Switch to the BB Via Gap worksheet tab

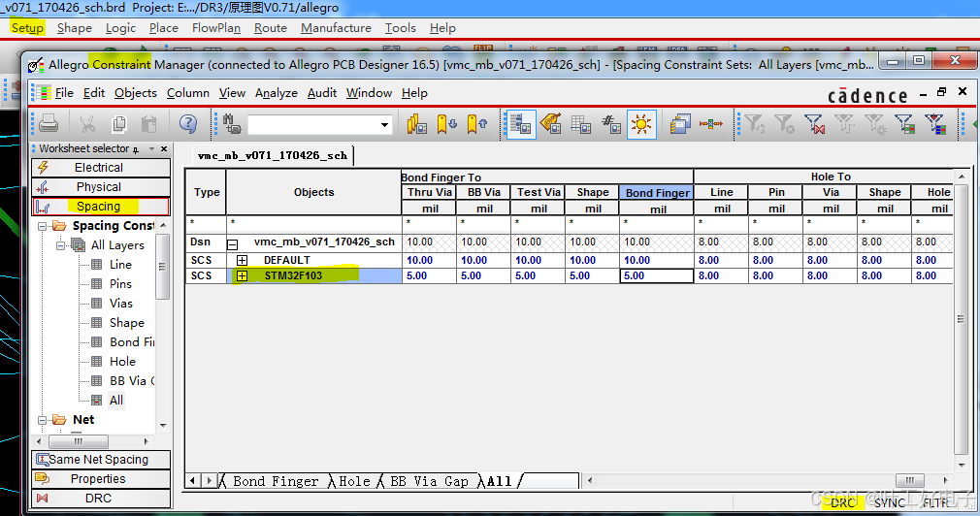click(429, 481)
